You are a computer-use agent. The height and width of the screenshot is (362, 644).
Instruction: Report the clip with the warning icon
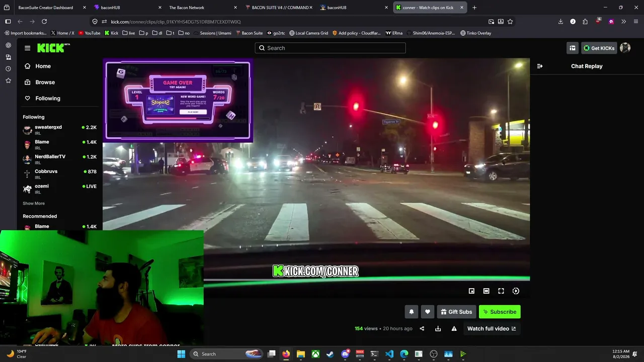454,328
